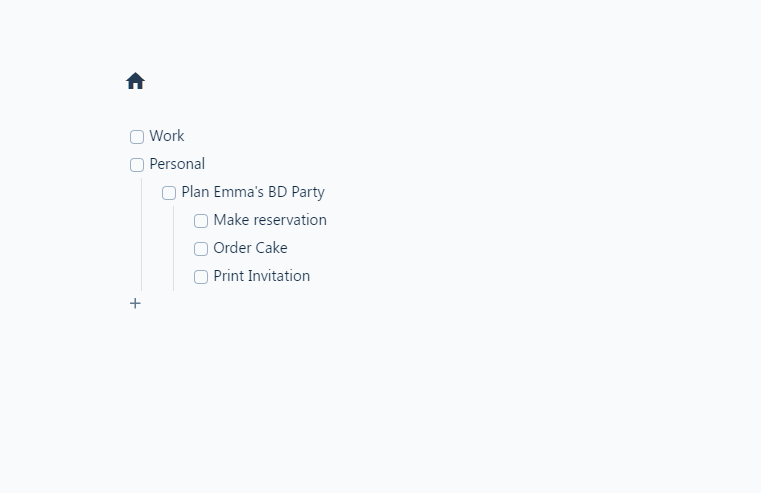Toggle the Order Cake checkbox
Screen dimensions: 761x493
201,249
